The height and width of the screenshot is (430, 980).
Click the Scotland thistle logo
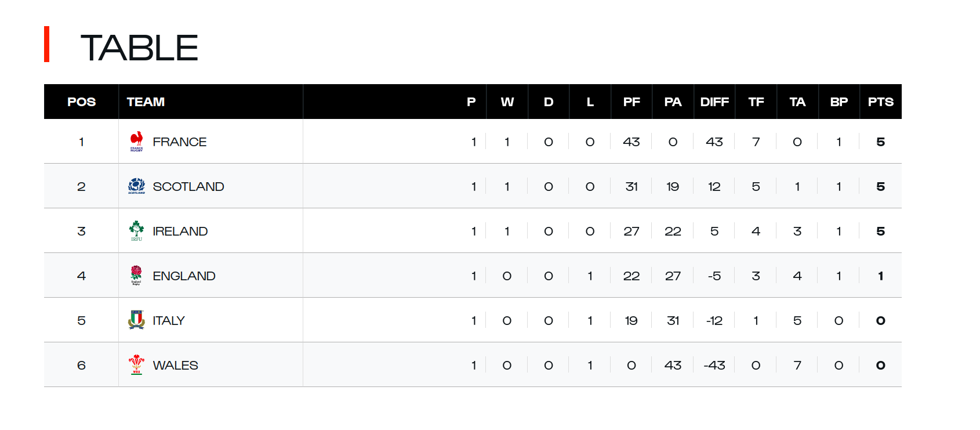click(x=136, y=186)
